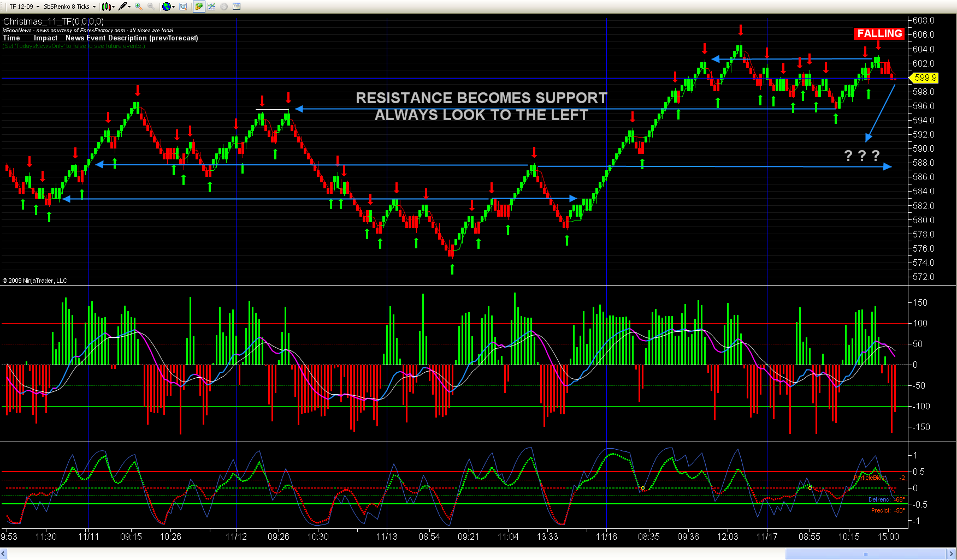Click the 13:33 time axis label

click(547, 537)
